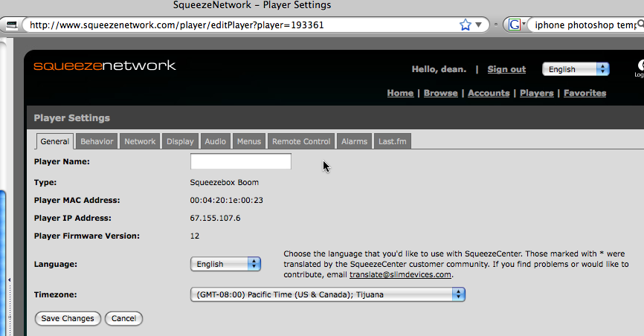Click the site icon left of URL
The width and height of the screenshot is (644, 336).
pos(13,25)
